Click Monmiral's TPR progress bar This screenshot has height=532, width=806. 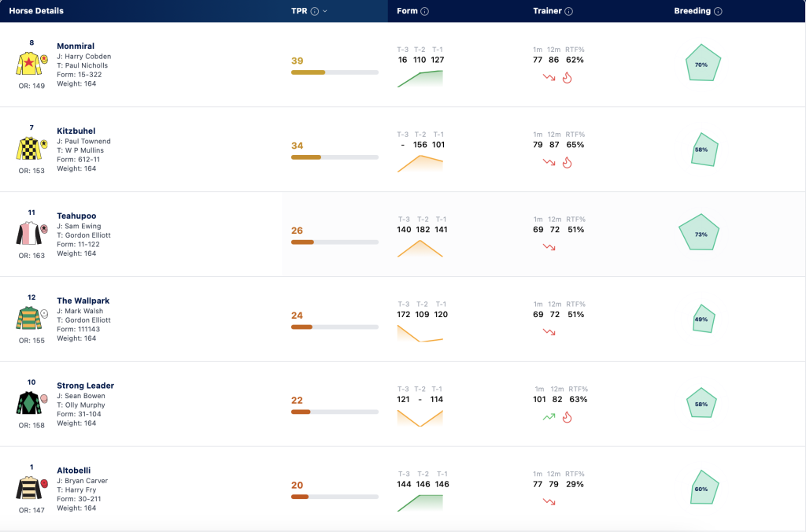[x=335, y=72]
